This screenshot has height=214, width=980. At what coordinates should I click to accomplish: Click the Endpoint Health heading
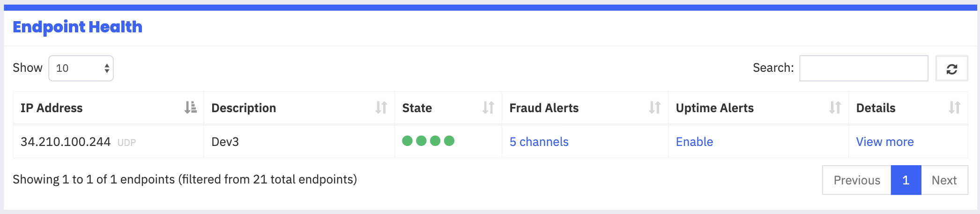click(77, 27)
